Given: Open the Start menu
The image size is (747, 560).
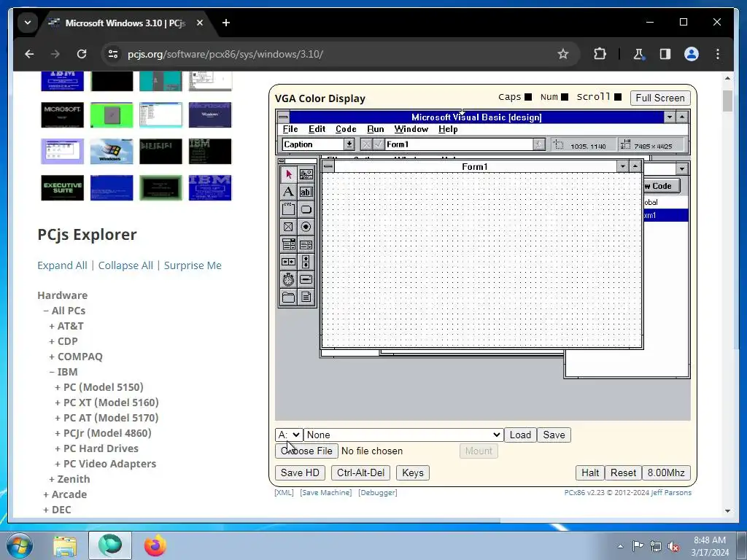Looking at the screenshot, I should (x=20, y=545).
